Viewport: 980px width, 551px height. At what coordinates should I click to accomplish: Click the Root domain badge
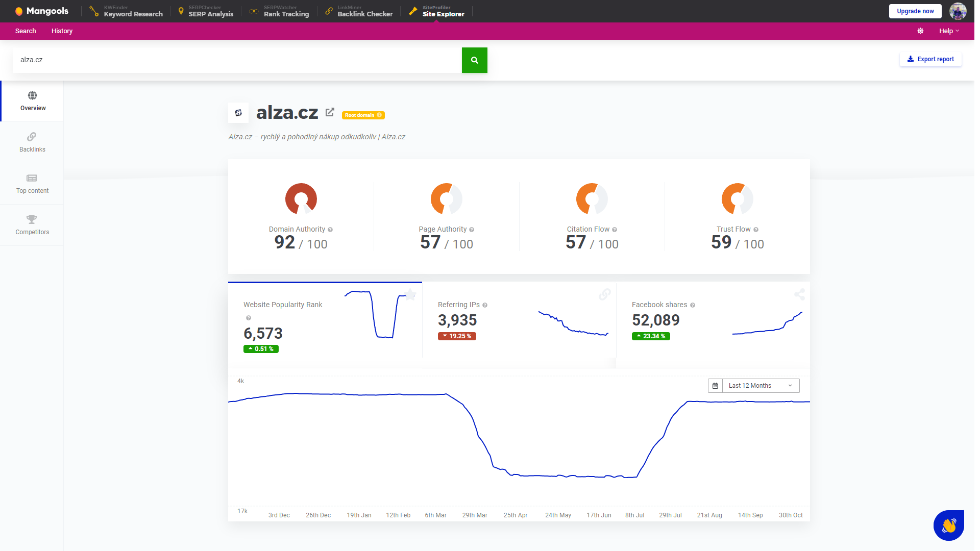click(363, 115)
